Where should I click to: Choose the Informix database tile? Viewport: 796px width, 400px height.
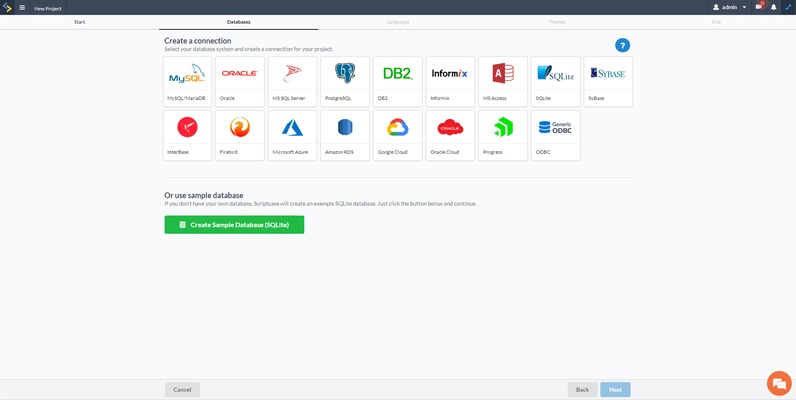click(450, 81)
